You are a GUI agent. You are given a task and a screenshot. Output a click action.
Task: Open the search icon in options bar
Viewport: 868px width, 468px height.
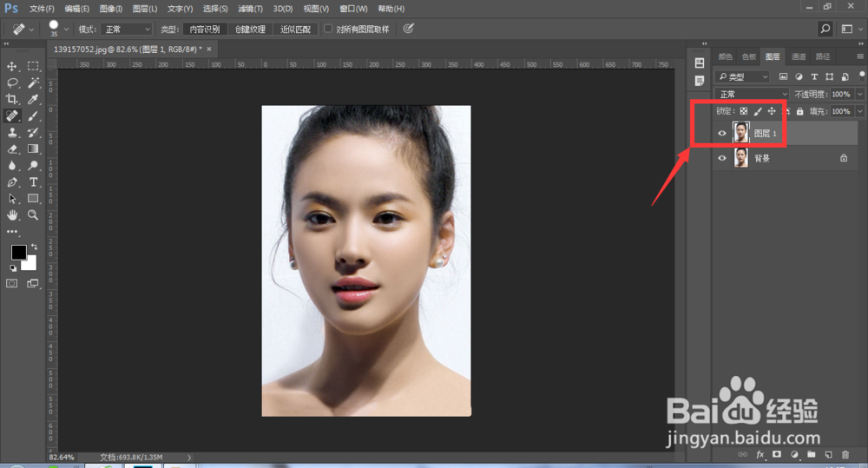pyautogui.click(x=825, y=29)
